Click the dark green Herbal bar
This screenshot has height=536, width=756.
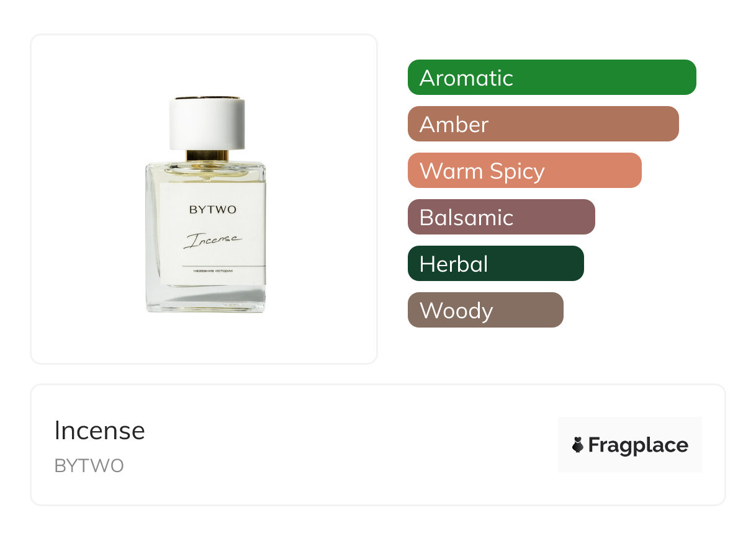tap(496, 264)
